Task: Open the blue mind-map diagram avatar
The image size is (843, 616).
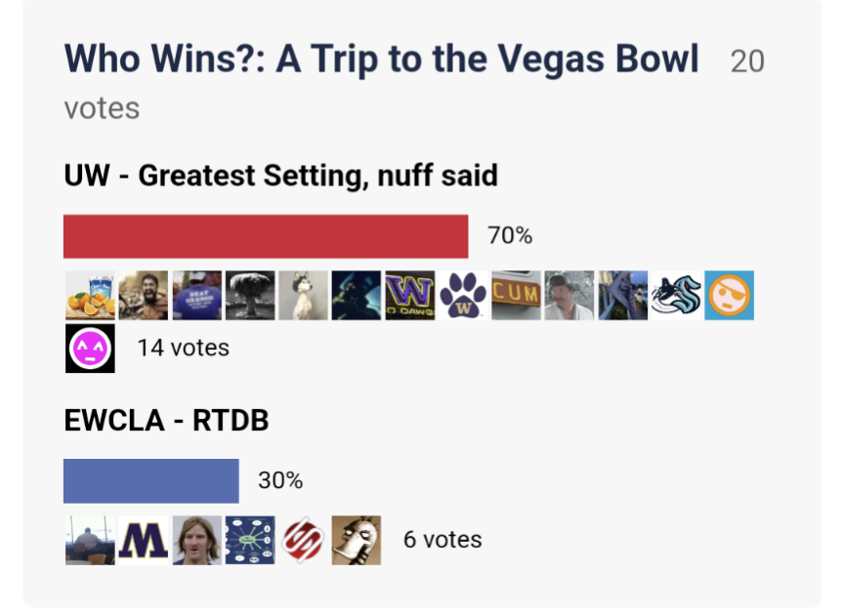Action: click(x=250, y=540)
